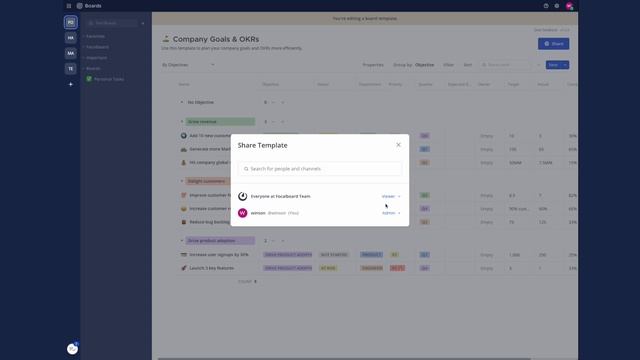The height and width of the screenshot is (360, 640).
Task: Click the Boards logo in top bar
Action: click(x=89, y=6)
